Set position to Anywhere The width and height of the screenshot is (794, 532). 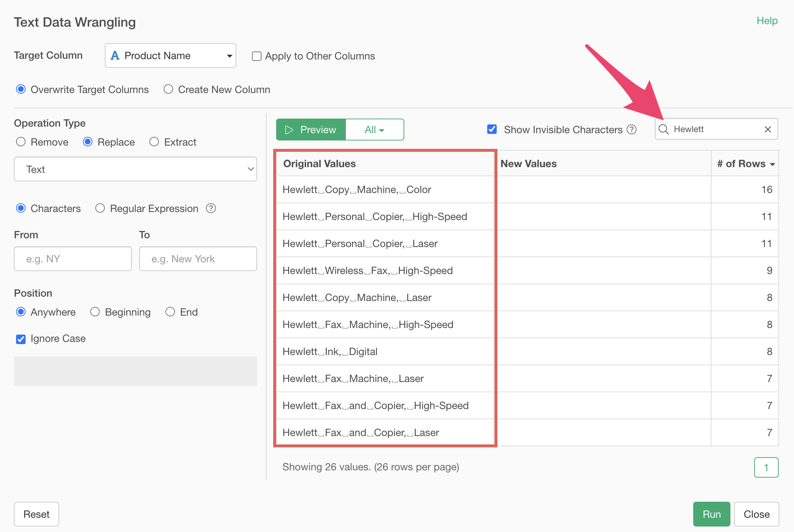click(x=21, y=312)
